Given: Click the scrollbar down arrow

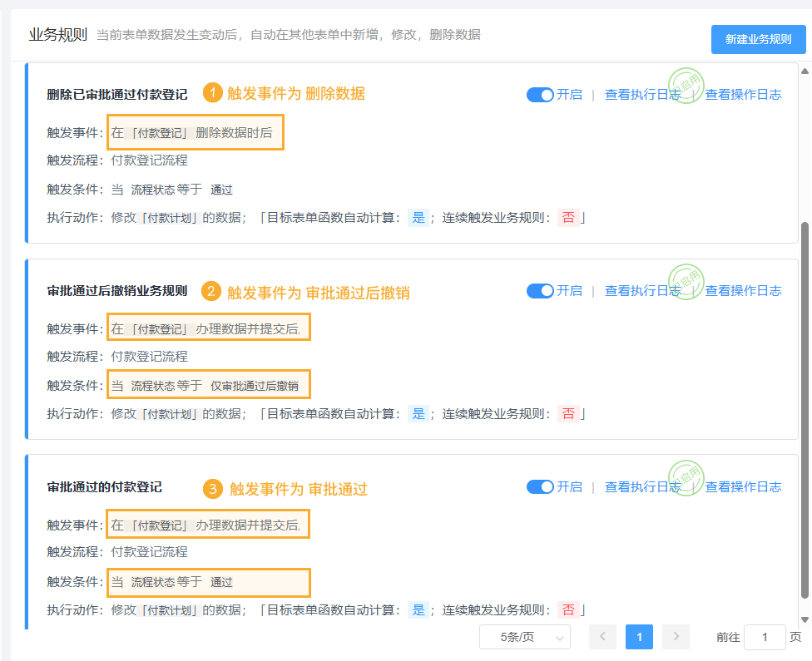Looking at the screenshot, I should pyautogui.click(x=805, y=619).
